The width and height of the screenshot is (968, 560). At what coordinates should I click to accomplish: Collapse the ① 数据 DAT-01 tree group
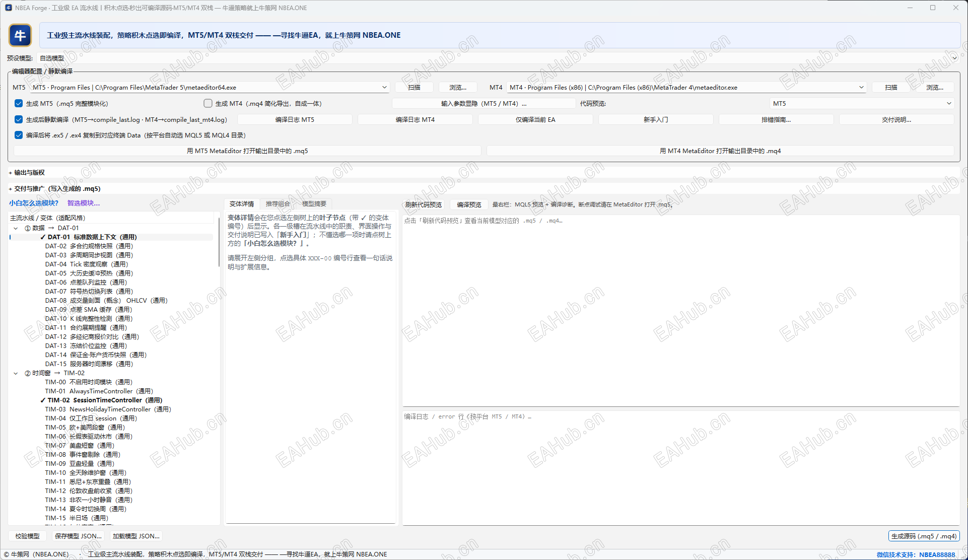[x=16, y=228]
